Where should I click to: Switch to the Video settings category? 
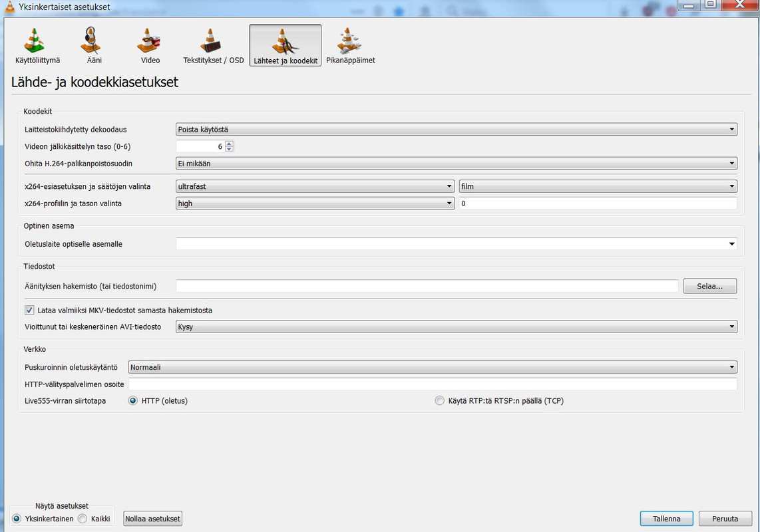150,45
